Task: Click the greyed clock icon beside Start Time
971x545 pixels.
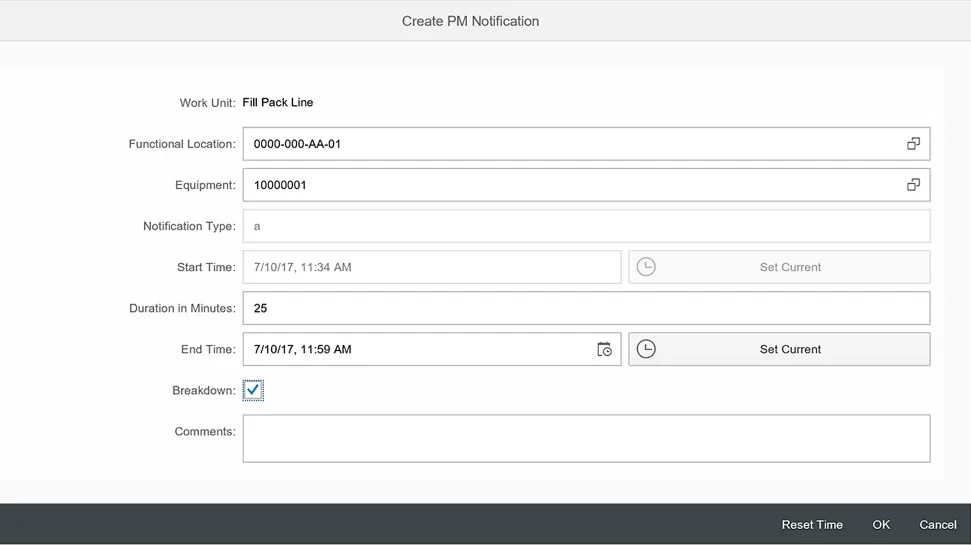Action: (x=647, y=267)
